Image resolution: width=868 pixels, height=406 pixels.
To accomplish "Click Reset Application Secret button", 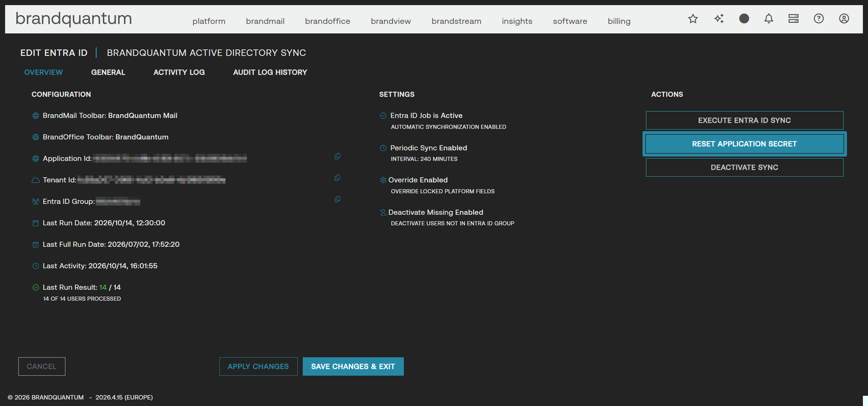I will coord(744,144).
